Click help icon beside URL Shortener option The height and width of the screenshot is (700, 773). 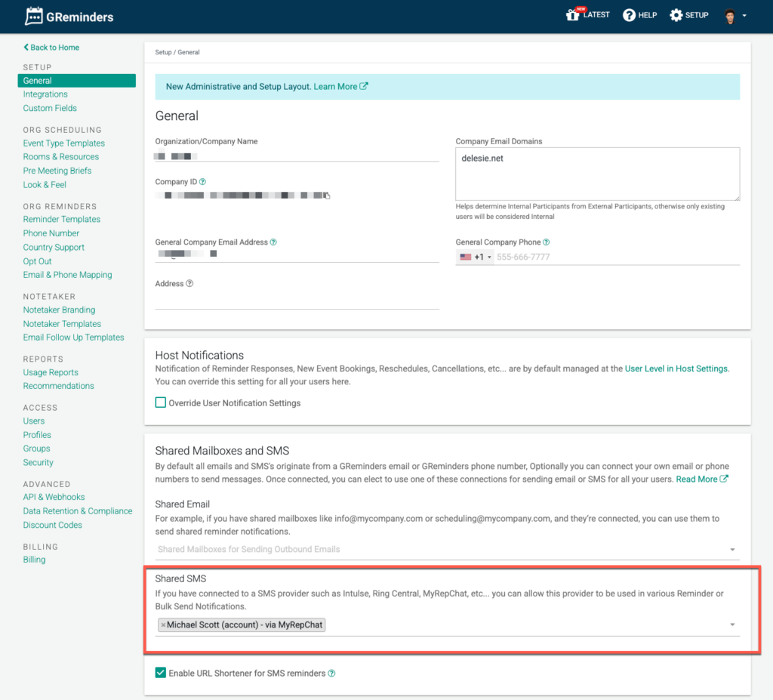[332, 673]
